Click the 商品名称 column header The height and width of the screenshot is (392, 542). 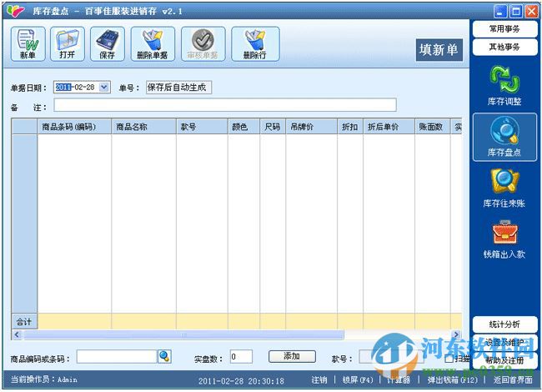coord(143,127)
